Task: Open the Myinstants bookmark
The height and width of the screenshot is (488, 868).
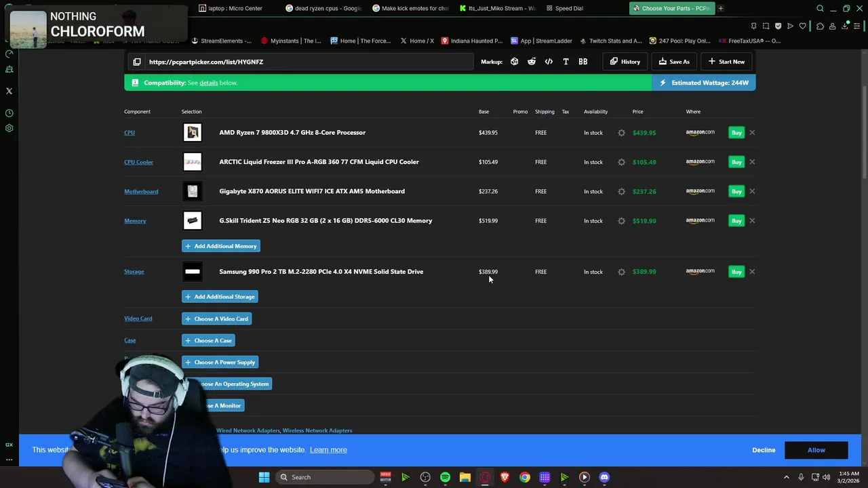Action: (x=291, y=41)
